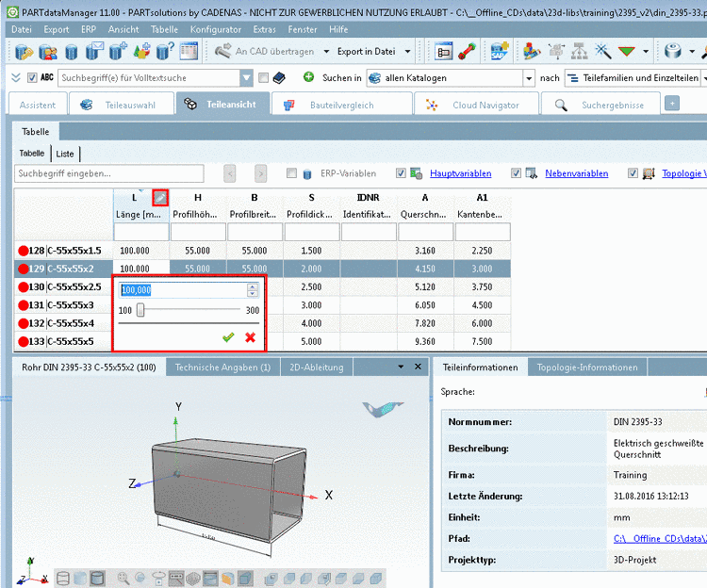Click the pencil edit icon in column L

pos(160,197)
